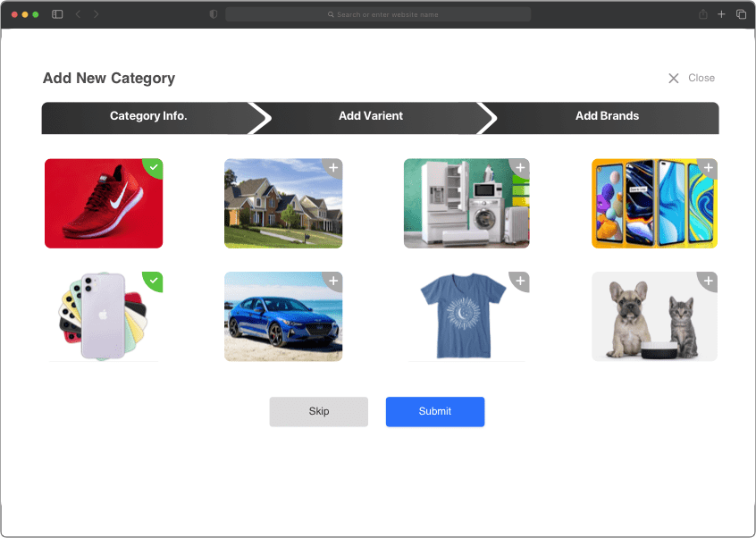The height and width of the screenshot is (538, 756).
Task: Go to the Category Info. step
Action: tap(148, 116)
